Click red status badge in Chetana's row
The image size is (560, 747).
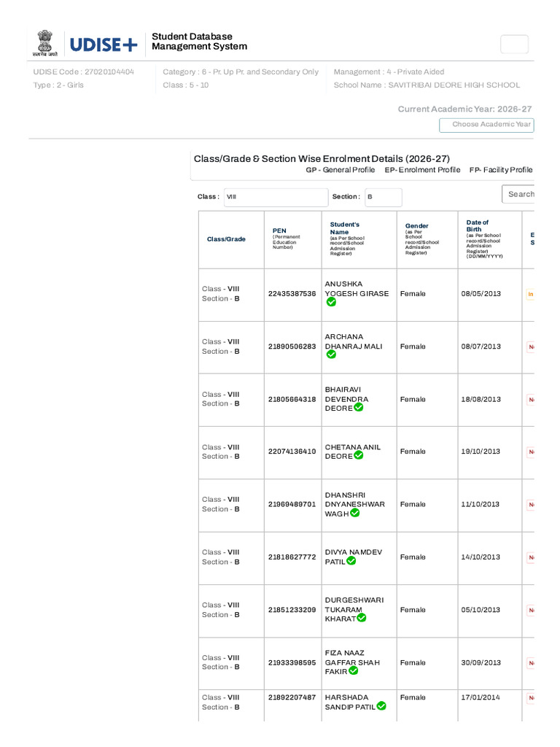pos(531,452)
